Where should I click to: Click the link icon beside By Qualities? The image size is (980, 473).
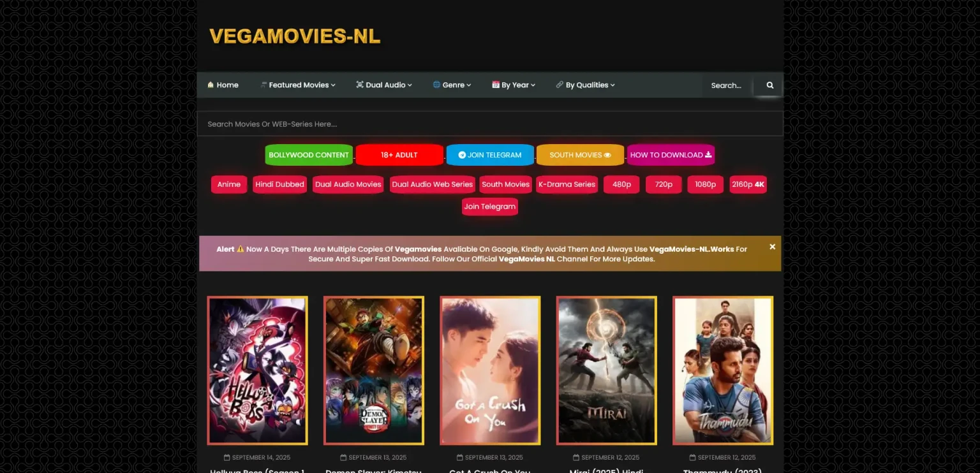pos(560,85)
